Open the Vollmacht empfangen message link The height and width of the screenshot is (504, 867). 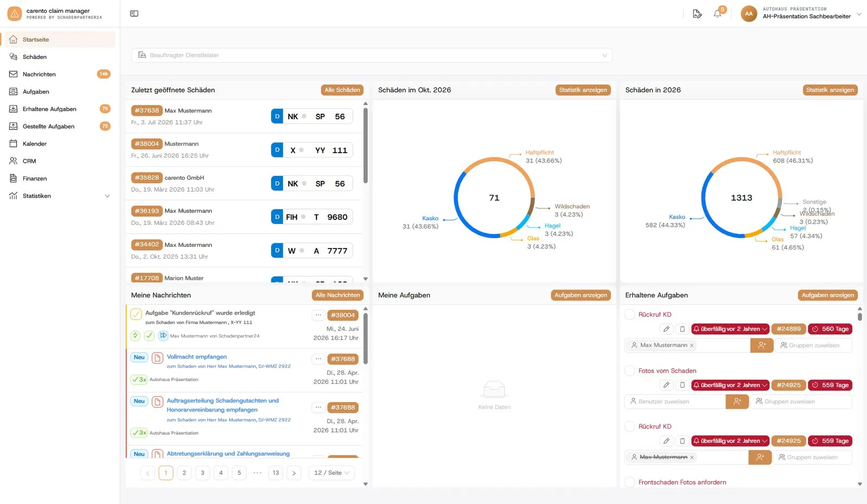pos(197,357)
